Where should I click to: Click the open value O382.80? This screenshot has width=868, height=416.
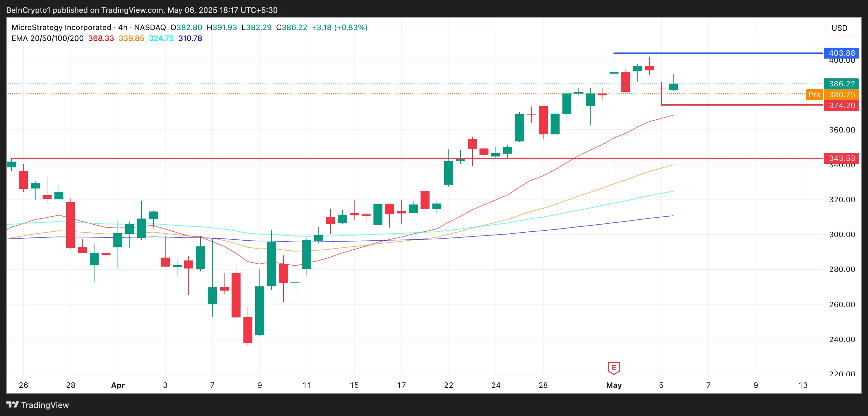[x=186, y=27]
